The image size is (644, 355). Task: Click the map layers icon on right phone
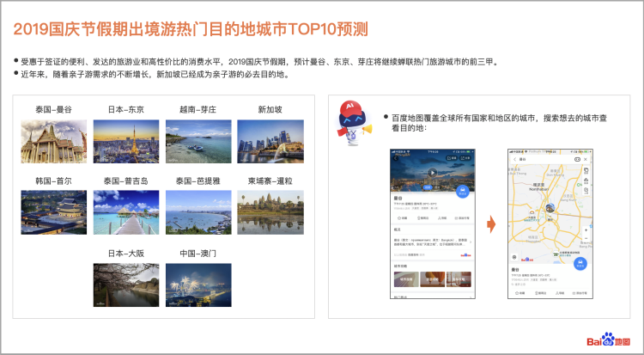584,171
